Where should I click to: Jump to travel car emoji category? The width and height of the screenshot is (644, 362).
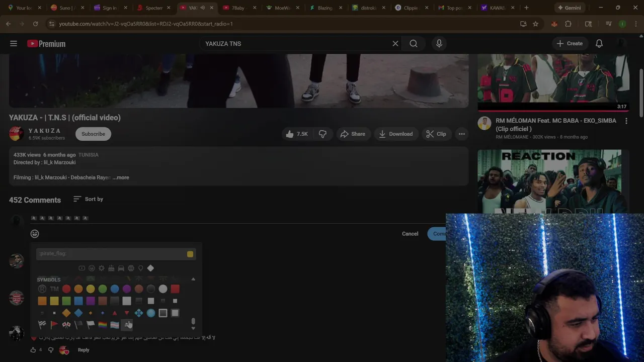pos(121,268)
